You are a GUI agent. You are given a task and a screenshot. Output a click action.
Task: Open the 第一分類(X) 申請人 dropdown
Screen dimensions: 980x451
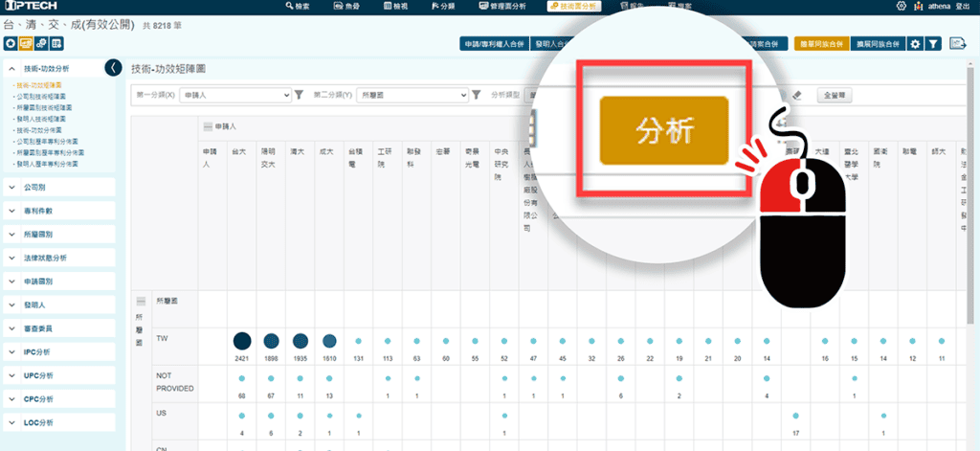coord(234,95)
